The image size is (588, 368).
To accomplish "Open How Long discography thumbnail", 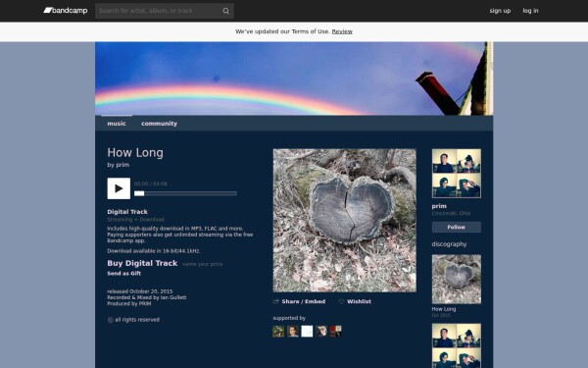I will pyautogui.click(x=457, y=280).
